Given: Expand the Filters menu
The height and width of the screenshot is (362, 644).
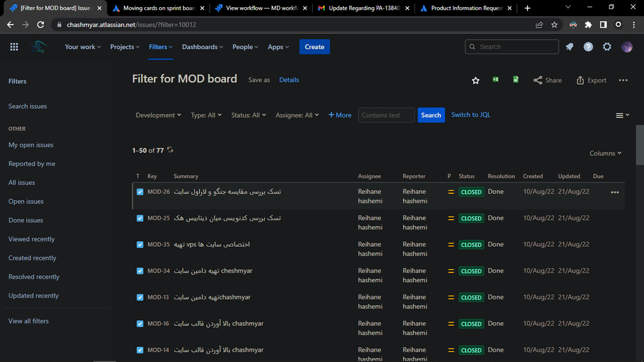Looking at the screenshot, I should tap(161, 47).
